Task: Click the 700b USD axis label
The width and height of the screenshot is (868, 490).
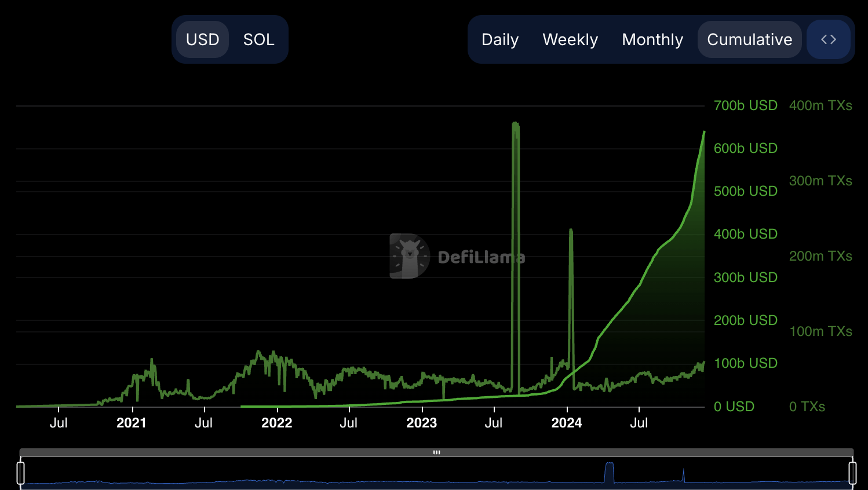Action: 745,105
